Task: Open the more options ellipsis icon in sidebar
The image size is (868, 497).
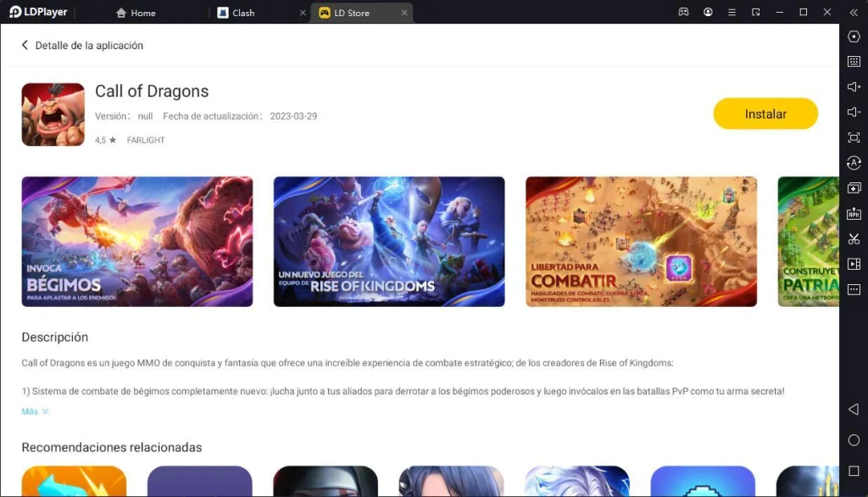Action: [x=854, y=289]
